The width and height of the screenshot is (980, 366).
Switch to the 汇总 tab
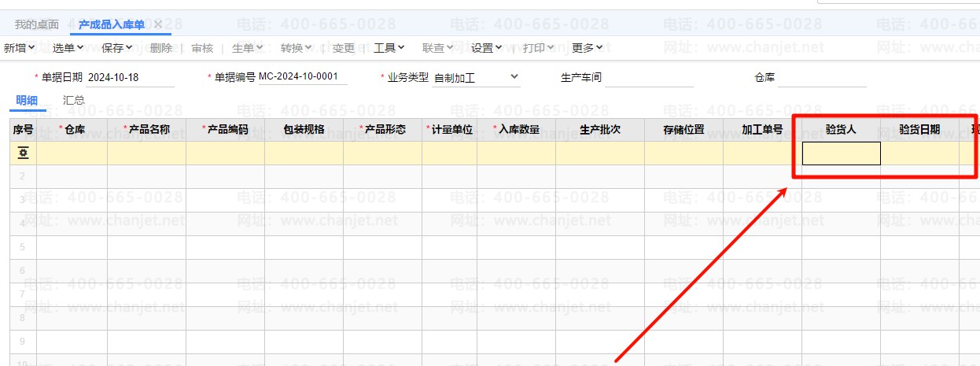click(74, 100)
